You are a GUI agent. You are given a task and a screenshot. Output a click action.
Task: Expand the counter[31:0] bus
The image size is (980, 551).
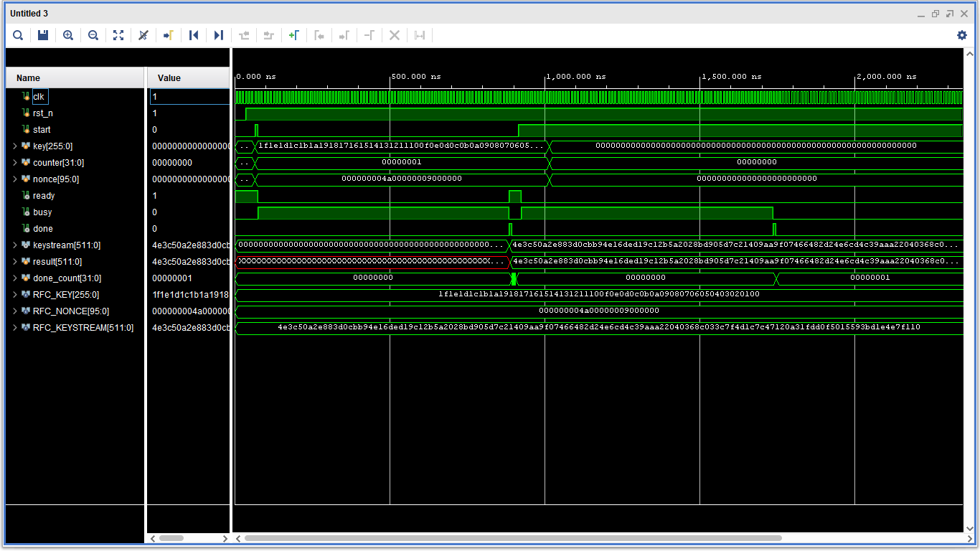[x=14, y=163]
